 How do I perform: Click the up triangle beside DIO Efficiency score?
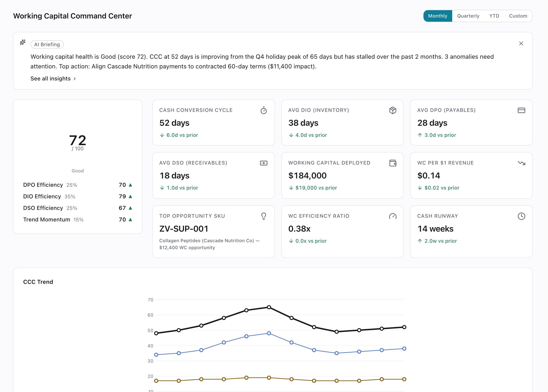131,196
